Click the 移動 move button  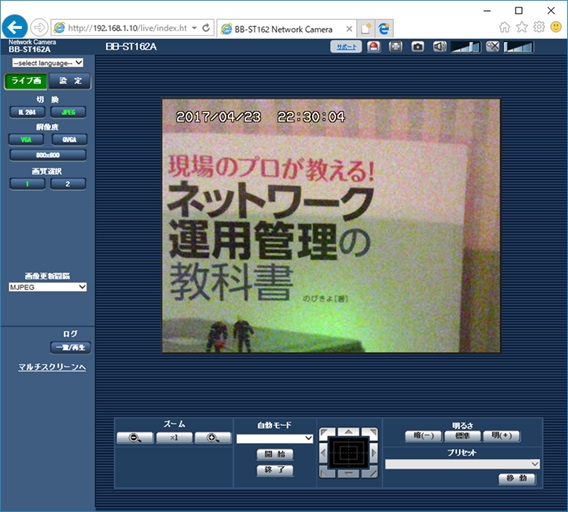pos(517,479)
